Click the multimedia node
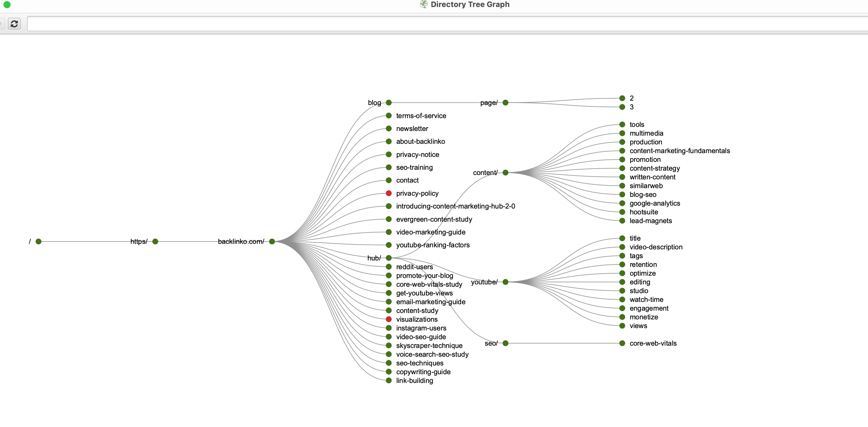 (x=622, y=133)
